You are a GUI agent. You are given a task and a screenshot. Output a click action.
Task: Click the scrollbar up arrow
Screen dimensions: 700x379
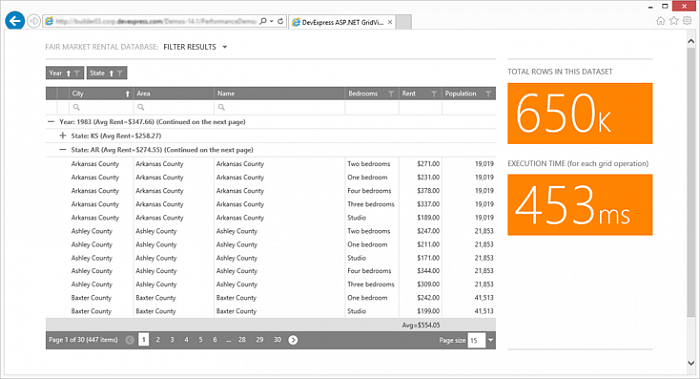[x=691, y=42]
